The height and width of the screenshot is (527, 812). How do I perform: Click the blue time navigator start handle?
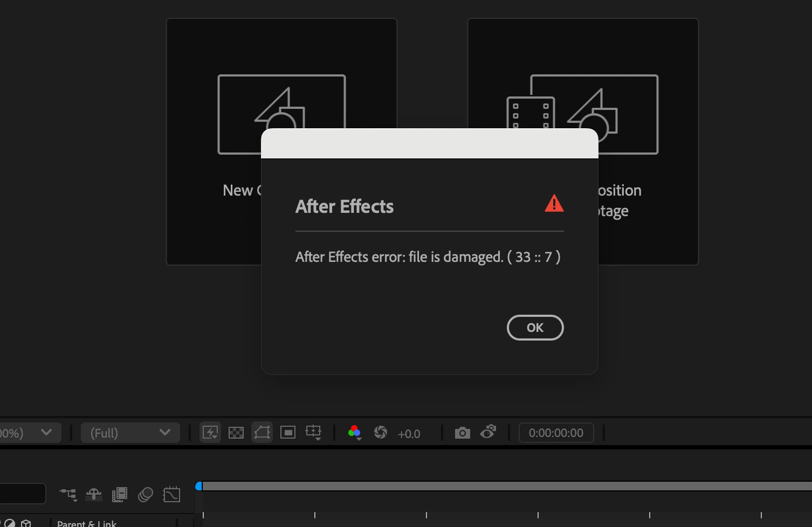click(x=198, y=486)
